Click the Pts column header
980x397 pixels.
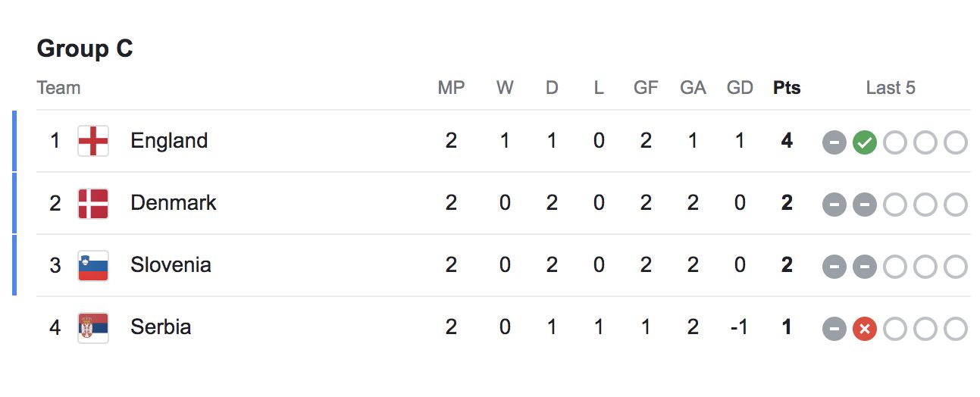point(787,88)
